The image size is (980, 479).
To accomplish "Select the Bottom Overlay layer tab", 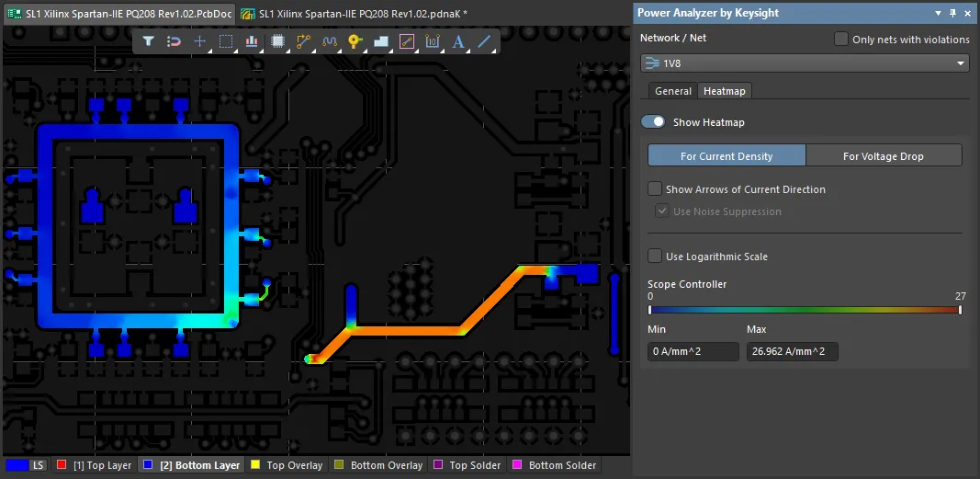I will [378, 465].
